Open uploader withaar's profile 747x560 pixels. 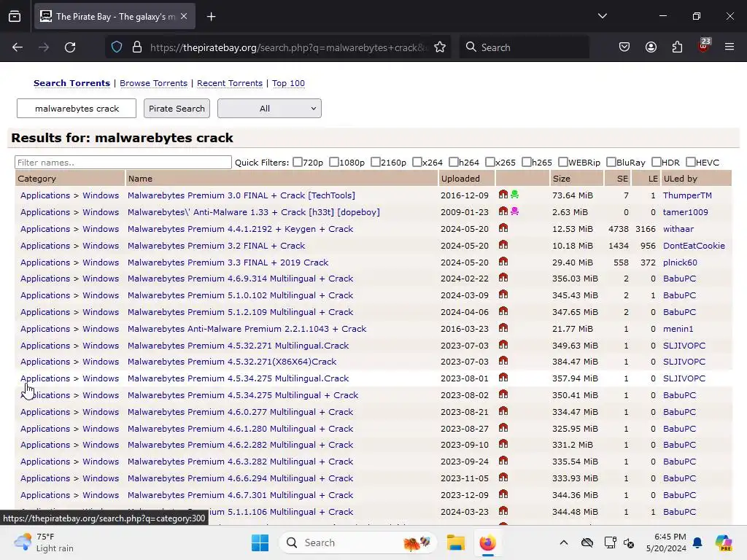678,228
